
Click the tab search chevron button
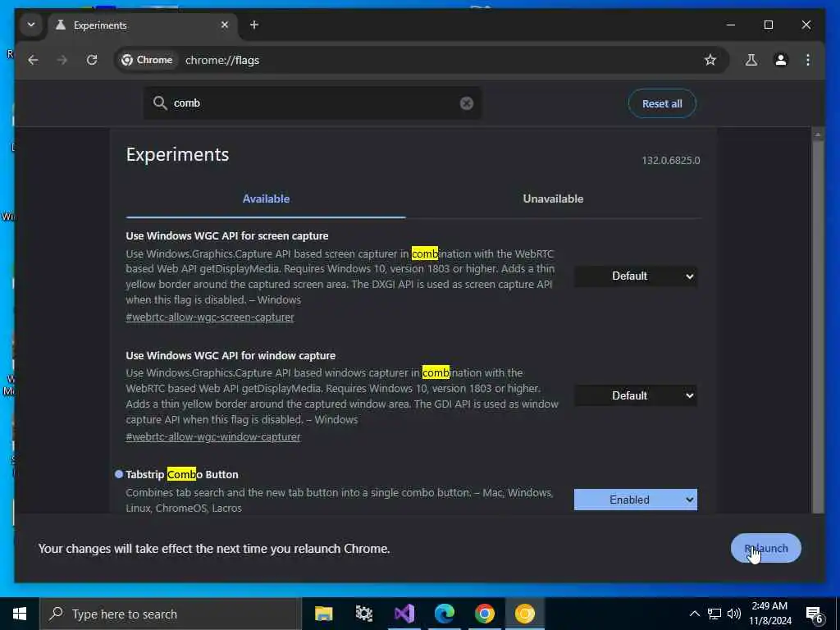(x=31, y=25)
